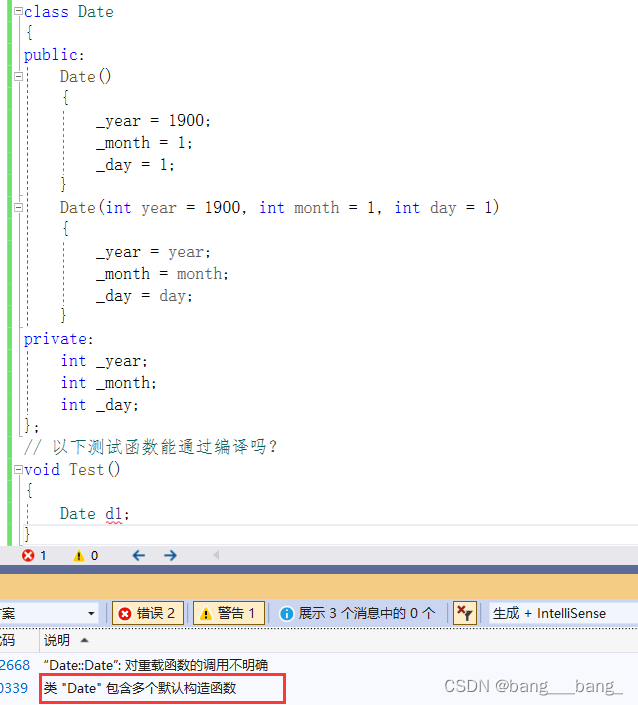Click the horizontal scrollbar left arrow
Screen dimensions: 638x705
point(216,555)
